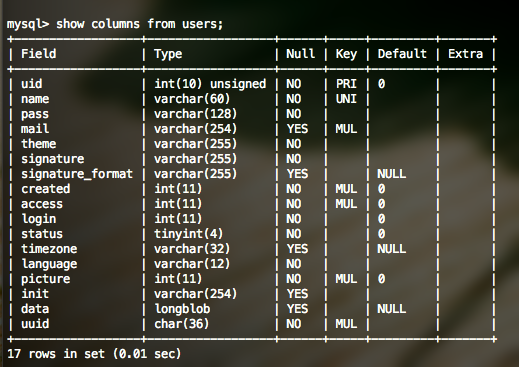Click 'NULL' default in signature_format row
The image size is (519, 367).
coord(392,174)
